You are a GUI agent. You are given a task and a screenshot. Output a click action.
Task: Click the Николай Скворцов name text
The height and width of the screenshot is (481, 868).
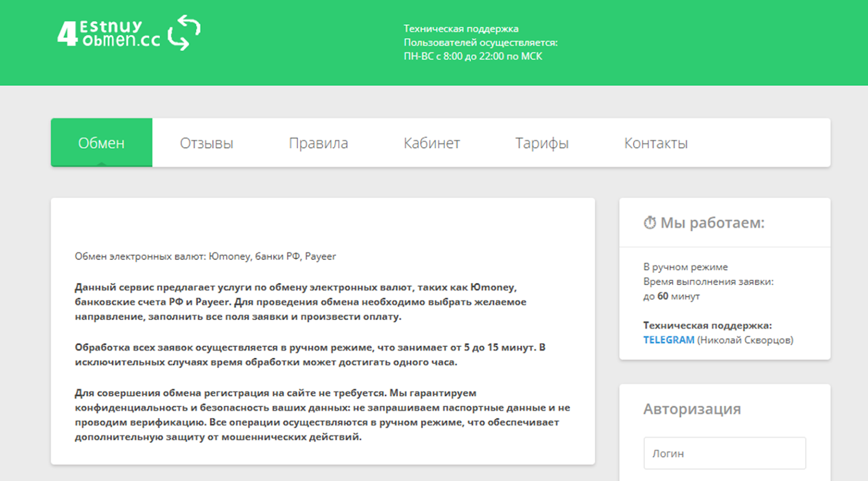coord(745,340)
